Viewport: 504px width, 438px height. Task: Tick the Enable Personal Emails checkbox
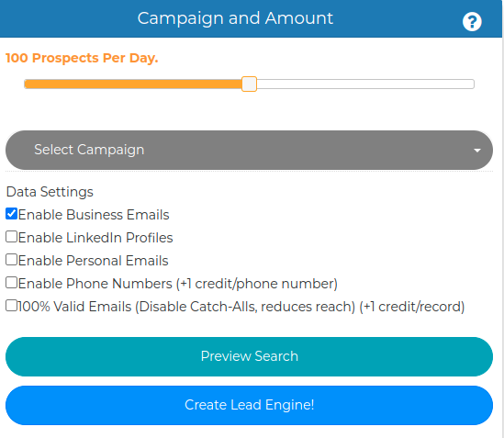pyautogui.click(x=12, y=260)
